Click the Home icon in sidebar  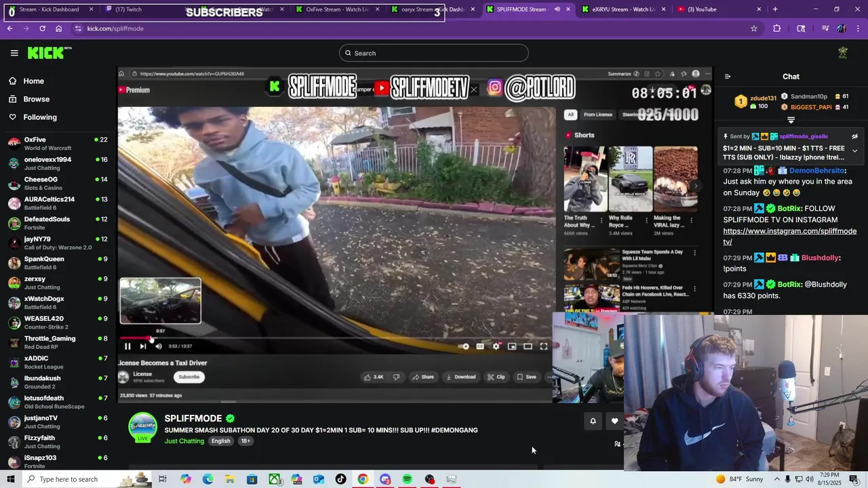[x=13, y=81]
